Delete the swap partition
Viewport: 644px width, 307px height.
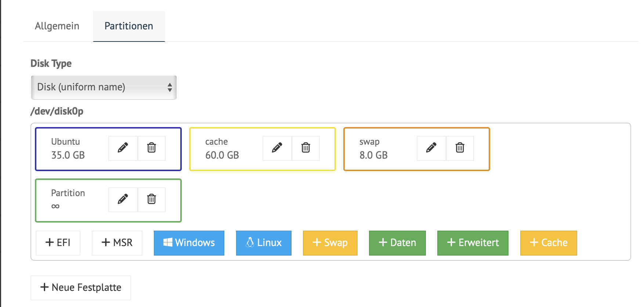[460, 148]
